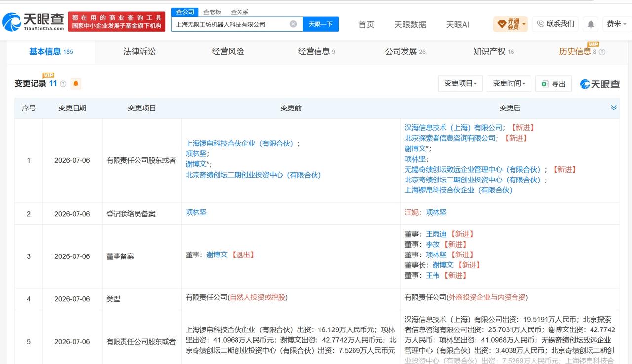Open 北京探索者信息咨询有限公司 link
The image size is (632, 364).
(x=450, y=138)
